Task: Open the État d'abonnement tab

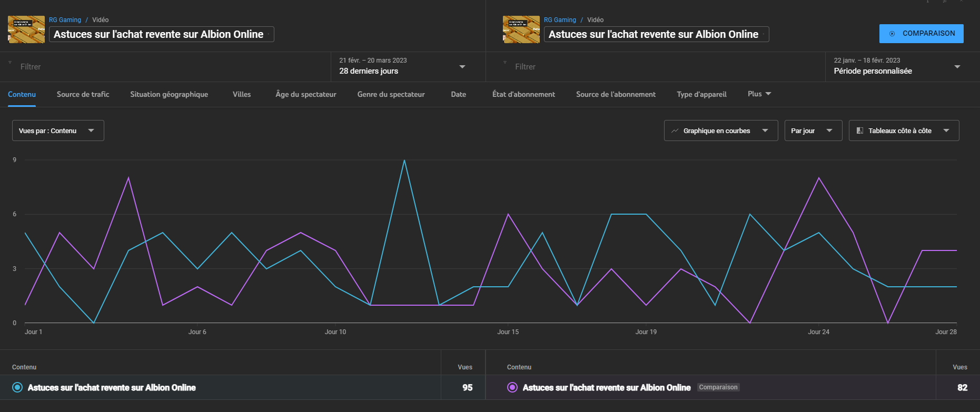Action: tap(523, 94)
